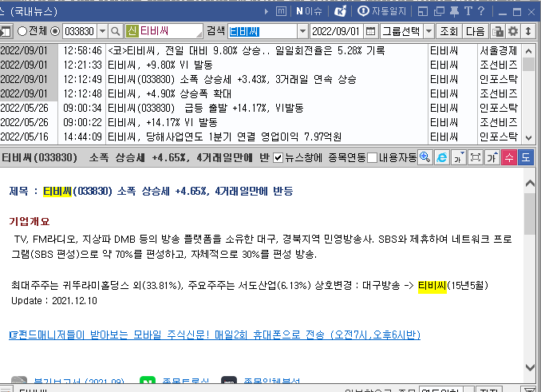
Task: Increase font size with 가 up icon
Action: tap(492, 158)
